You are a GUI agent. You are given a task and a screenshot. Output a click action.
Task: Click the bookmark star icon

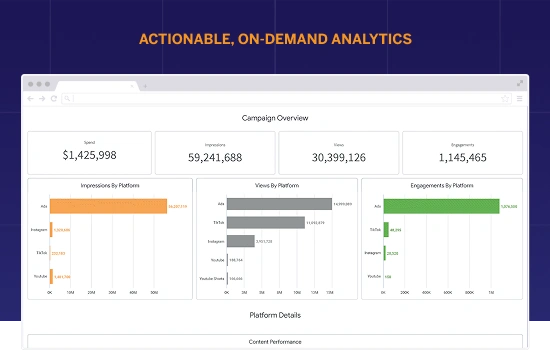tap(505, 99)
